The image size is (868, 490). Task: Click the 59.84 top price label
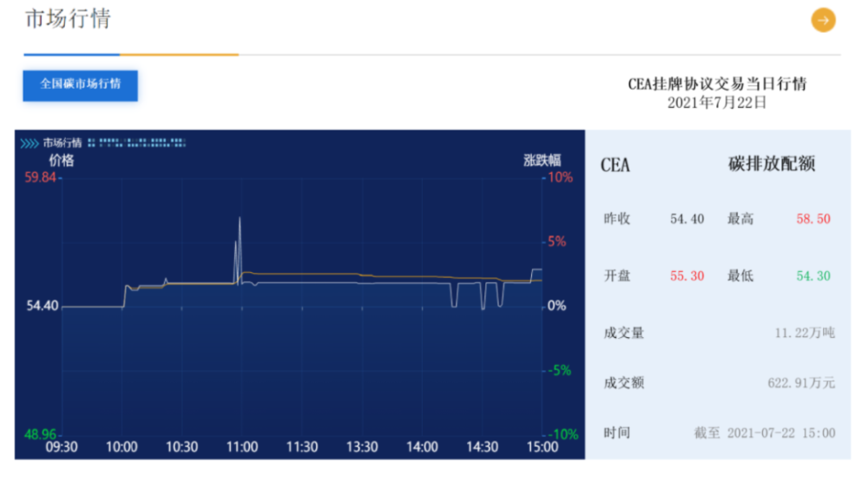click(40, 177)
